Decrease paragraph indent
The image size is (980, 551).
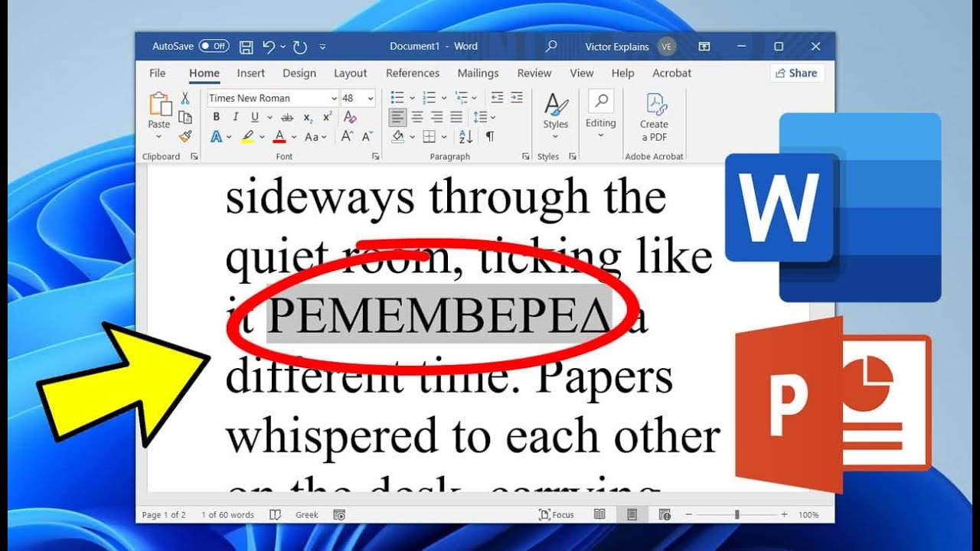click(x=497, y=97)
